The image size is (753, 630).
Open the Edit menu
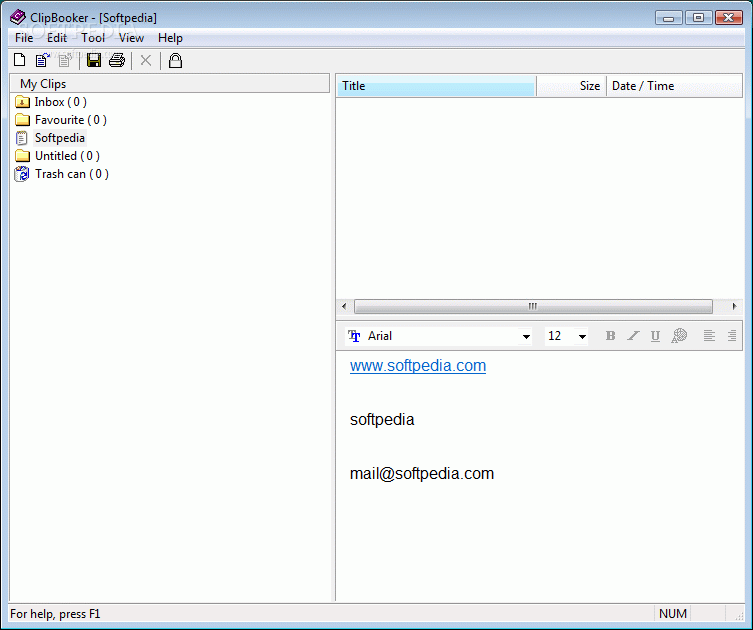point(57,38)
